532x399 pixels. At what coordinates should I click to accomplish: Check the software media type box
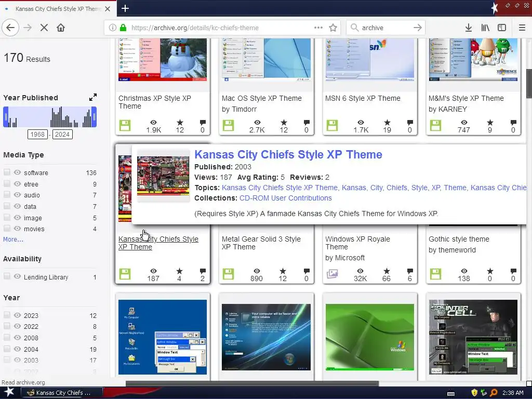(7, 172)
